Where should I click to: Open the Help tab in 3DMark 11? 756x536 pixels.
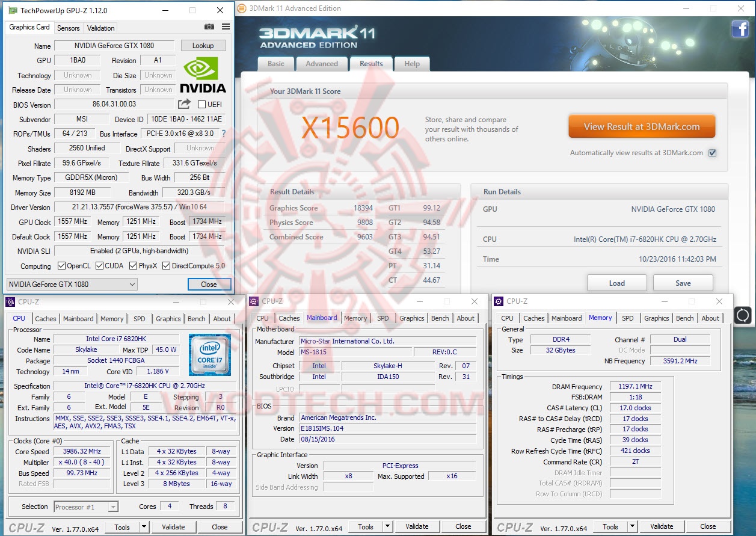412,64
